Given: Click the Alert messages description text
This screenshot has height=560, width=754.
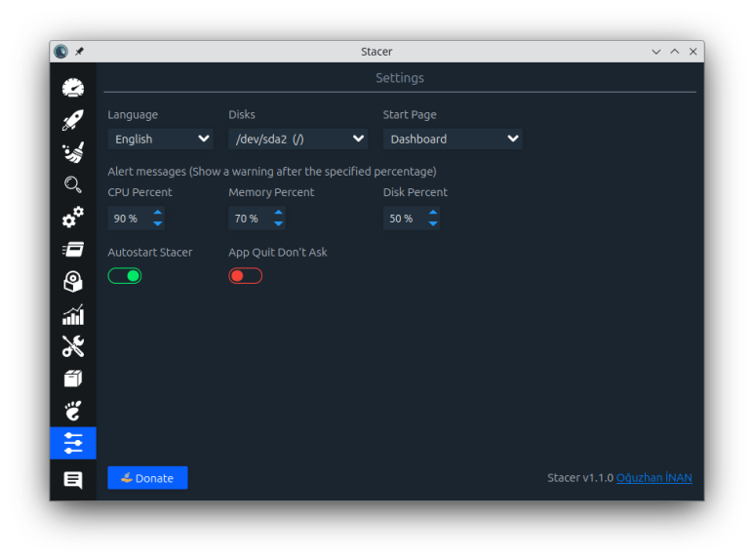Looking at the screenshot, I should tap(272, 172).
